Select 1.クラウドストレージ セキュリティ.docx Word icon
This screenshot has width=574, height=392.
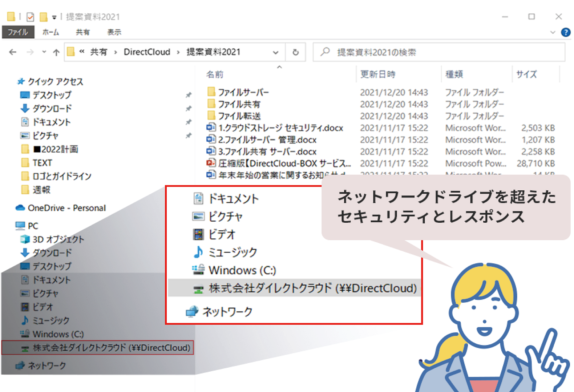click(x=211, y=127)
